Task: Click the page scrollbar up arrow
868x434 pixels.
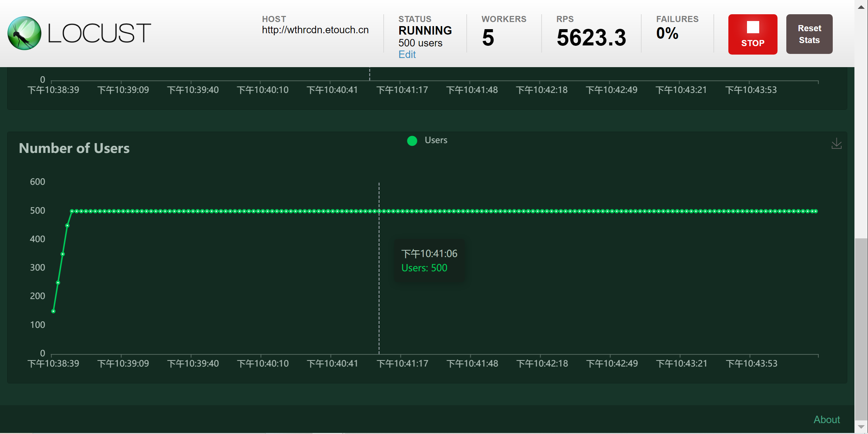Action: tap(861, 7)
